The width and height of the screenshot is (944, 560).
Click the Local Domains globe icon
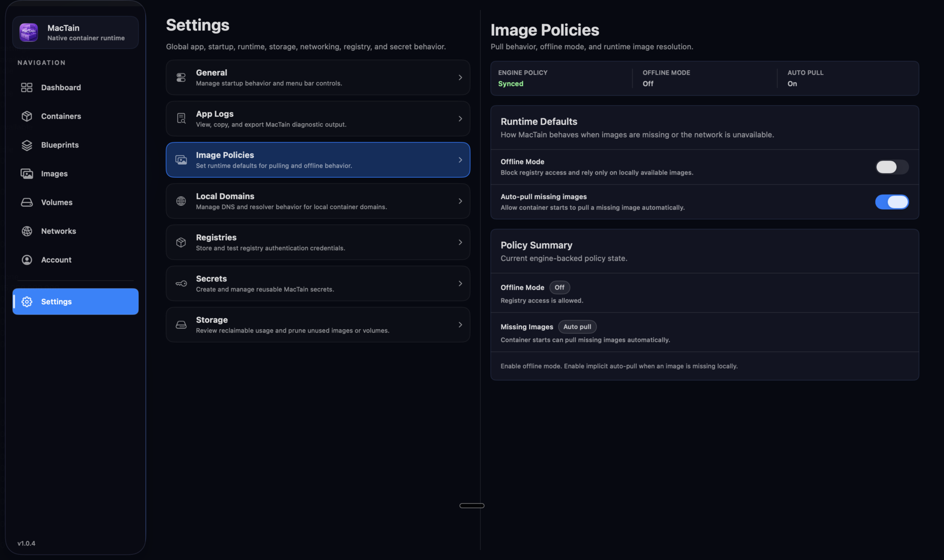tap(181, 201)
